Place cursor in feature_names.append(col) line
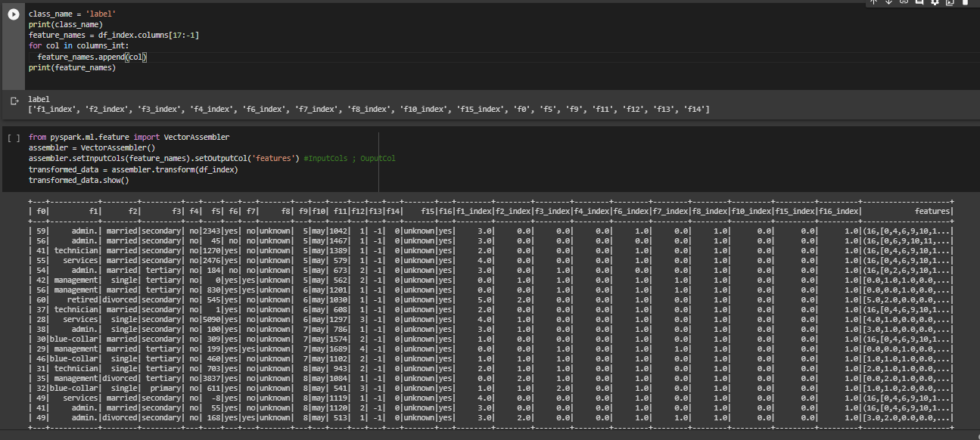Image resolution: width=980 pixels, height=440 pixels. (92, 57)
